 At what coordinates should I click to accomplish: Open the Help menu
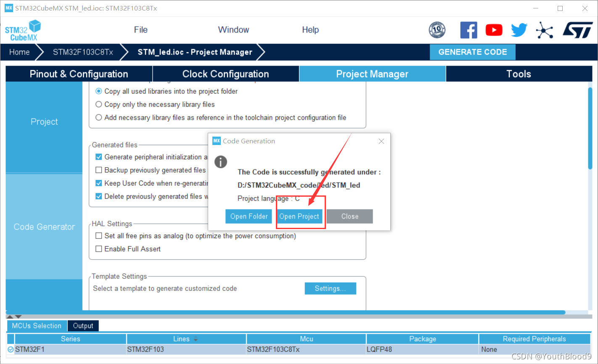310,30
